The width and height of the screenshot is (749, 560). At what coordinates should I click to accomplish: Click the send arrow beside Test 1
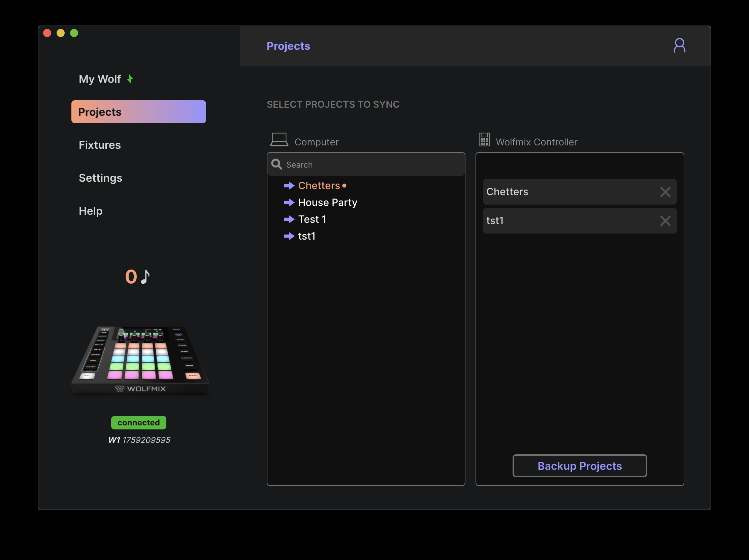point(289,219)
